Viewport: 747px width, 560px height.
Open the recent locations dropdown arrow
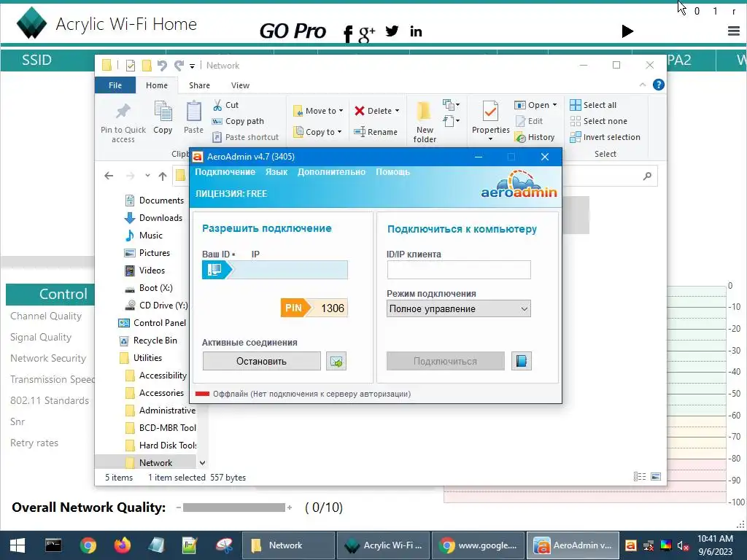coord(147,176)
